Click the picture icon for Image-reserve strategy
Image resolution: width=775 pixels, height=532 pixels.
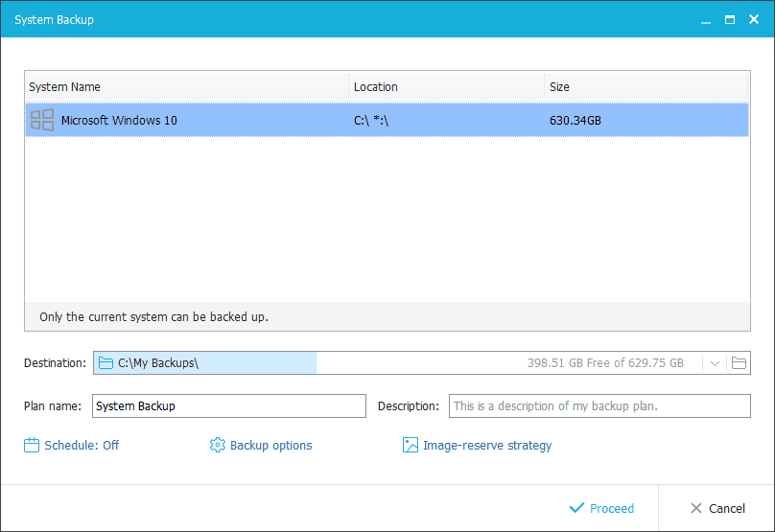[x=411, y=445]
